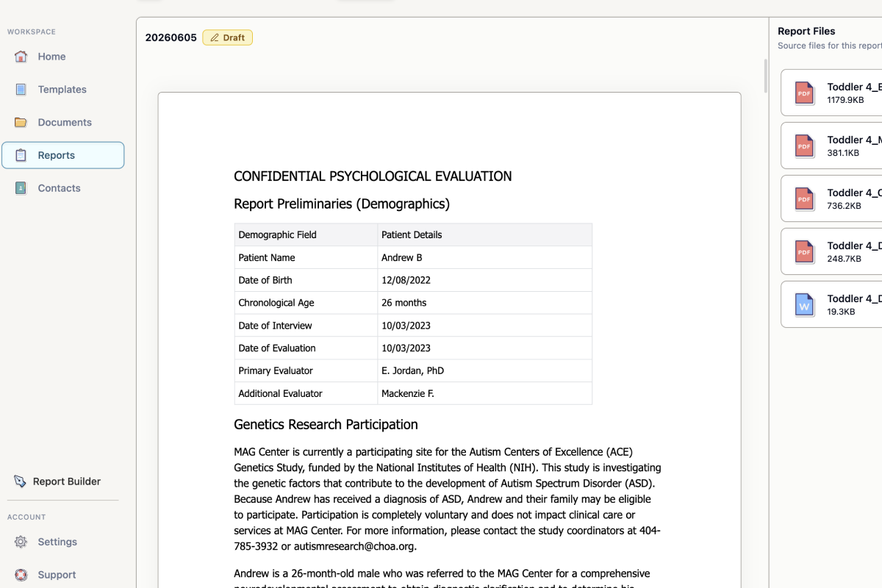Click PDF icon of the 381.1KB file
Image resolution: width=882 pixels, height=588 pixels.
805,146
